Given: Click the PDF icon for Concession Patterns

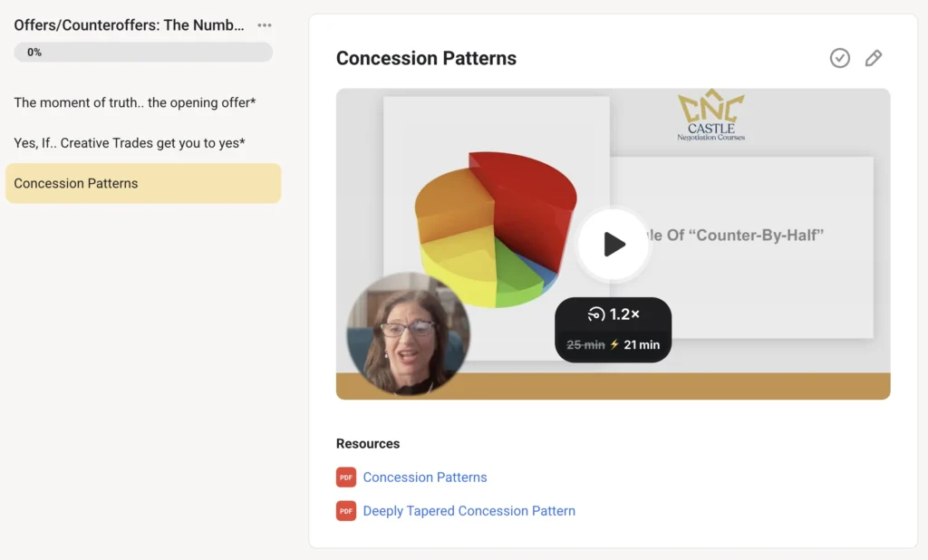Looking at the screenshot, I should coord(346,478).
